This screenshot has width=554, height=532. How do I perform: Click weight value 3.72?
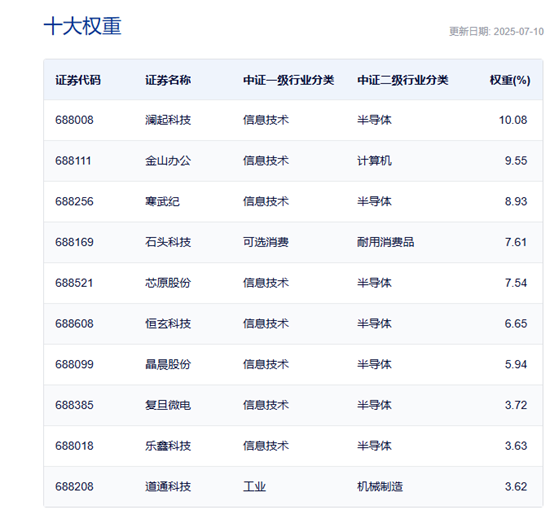[x=516, y=405]
